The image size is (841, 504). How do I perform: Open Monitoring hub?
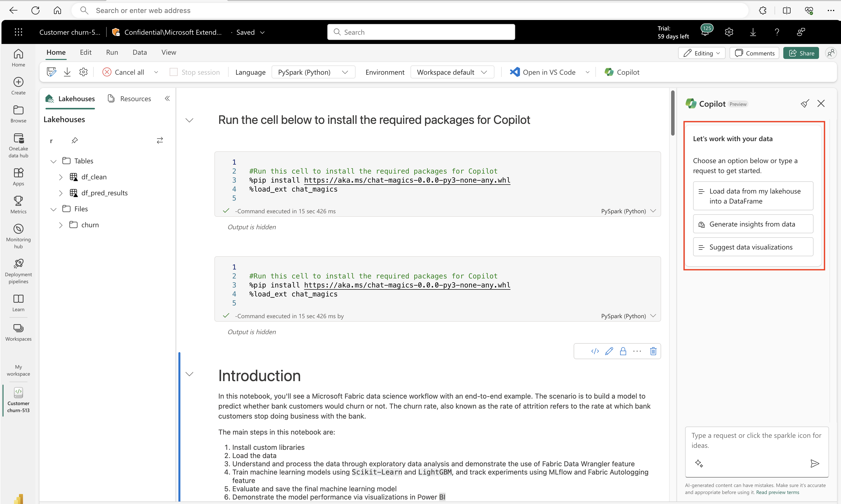[18, 236]
